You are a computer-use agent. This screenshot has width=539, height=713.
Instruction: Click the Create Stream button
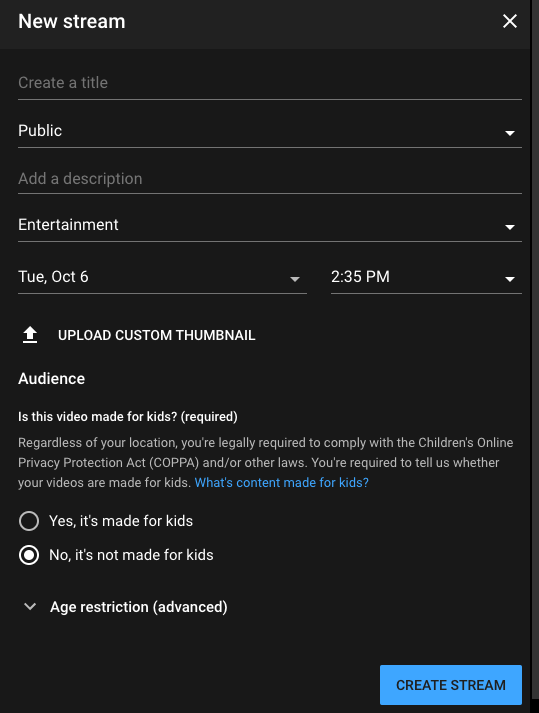pyautogui.click(x=451, y=685)
